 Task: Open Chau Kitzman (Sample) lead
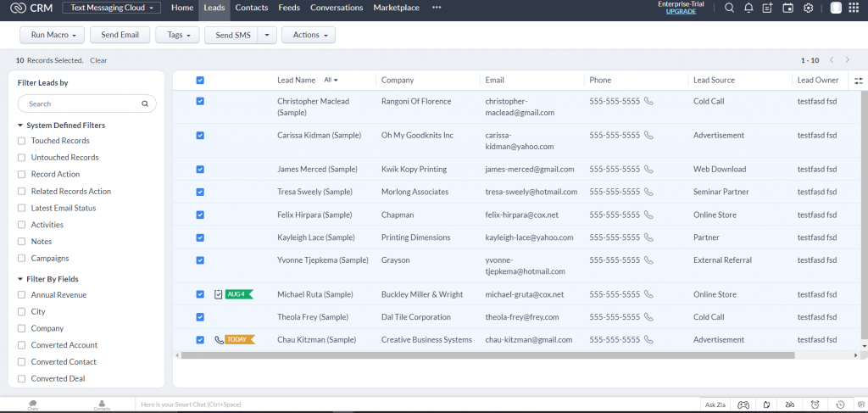point(317,340)
